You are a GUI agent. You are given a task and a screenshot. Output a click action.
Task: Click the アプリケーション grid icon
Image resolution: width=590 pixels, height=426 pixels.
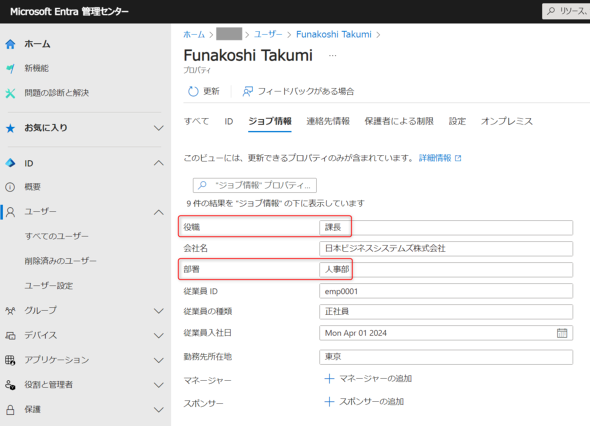coord(11,360)
